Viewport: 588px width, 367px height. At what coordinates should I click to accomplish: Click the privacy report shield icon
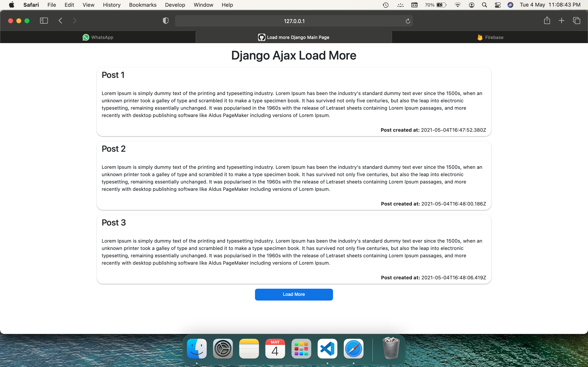165,21
